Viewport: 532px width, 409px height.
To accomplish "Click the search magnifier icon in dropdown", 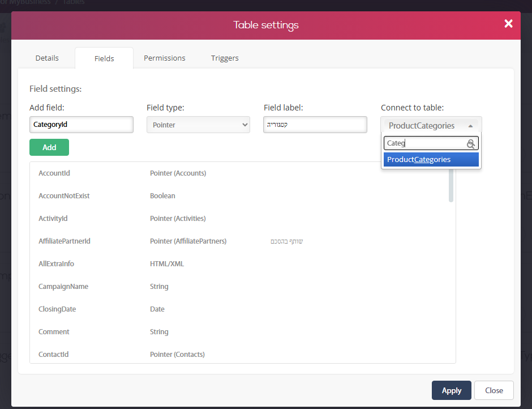I will pyautogui.click(x=470, y=144).
